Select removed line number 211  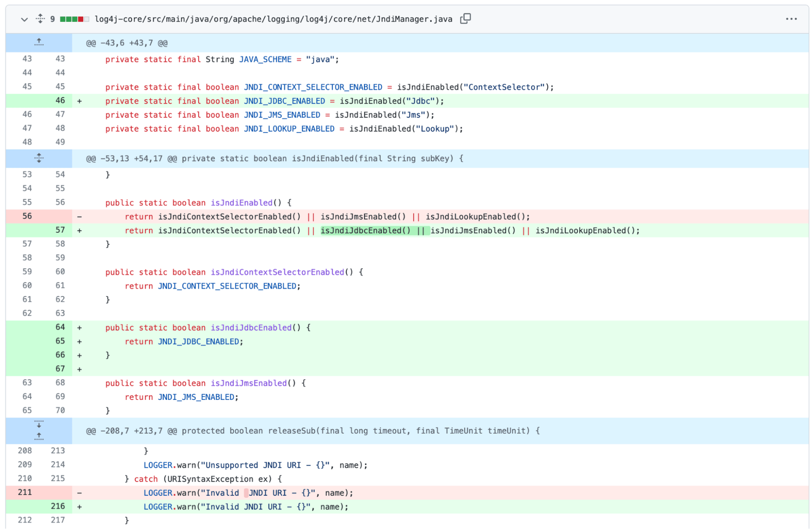25,492
